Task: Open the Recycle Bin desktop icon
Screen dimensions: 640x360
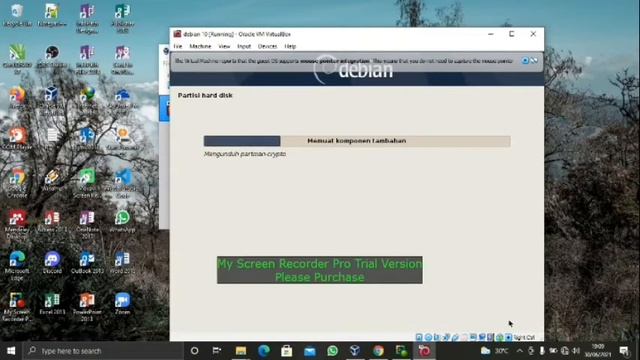Action: pyautogui.click(x=17, y=16)
